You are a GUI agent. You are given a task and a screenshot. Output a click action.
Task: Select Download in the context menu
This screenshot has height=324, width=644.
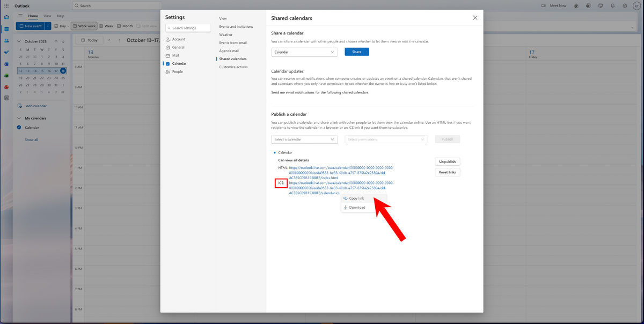(x=357, y=208)
